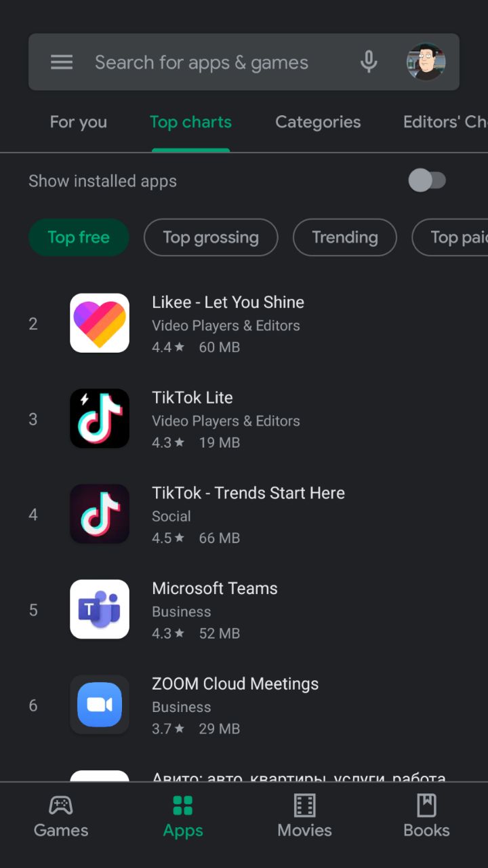Tap the voice search microphone icon

point(369,62)
